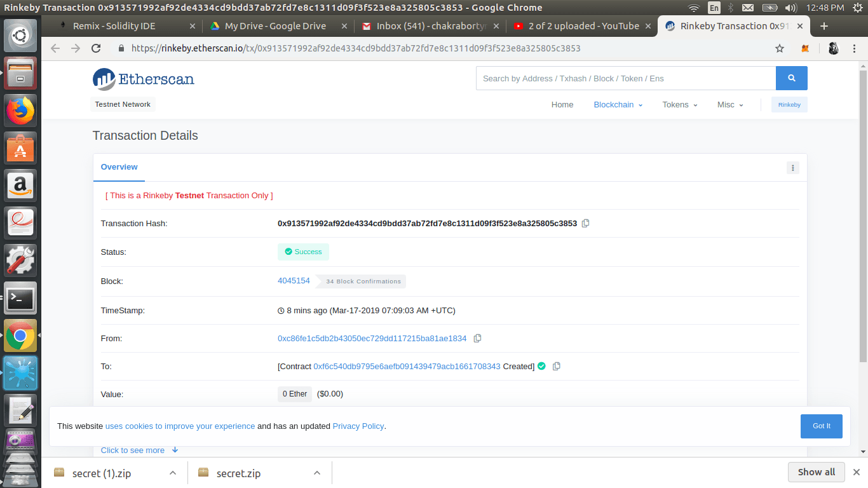Open Ubuntu Dash search button
The image size is (868, 488).
click(20, 36)
